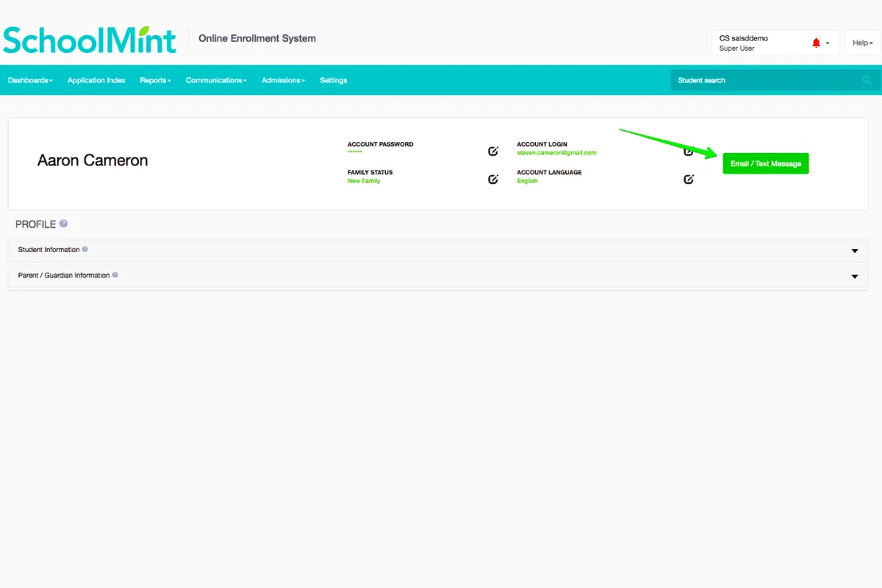882x588 pixels.
Task: Click the PROFILE heading
Action: (36, 224)
